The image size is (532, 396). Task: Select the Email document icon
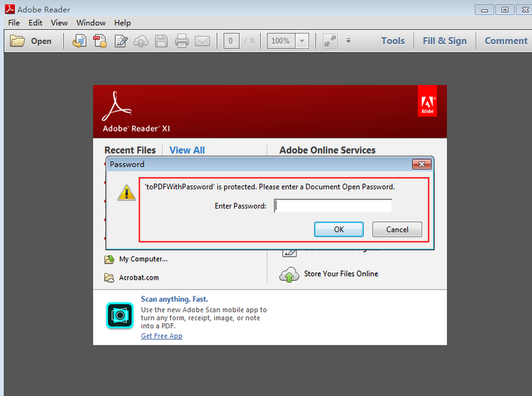(201, 41)
